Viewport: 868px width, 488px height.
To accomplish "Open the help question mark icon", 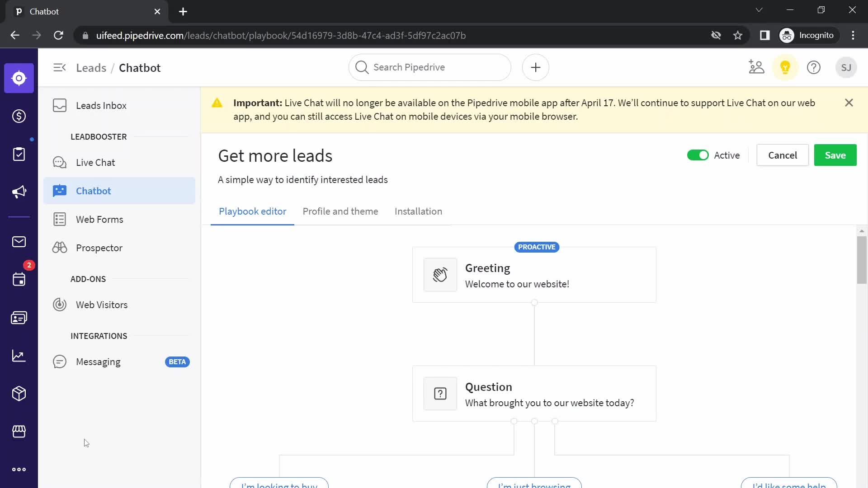I will click(x=814, y=67).
